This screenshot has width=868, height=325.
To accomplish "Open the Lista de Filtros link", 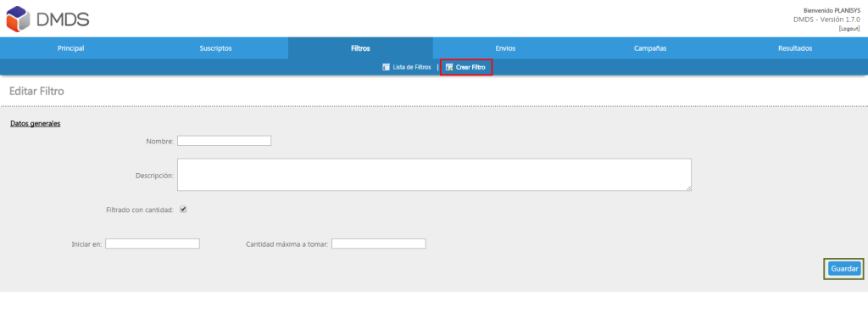I will pyautogui.click(x=412, y=67).
